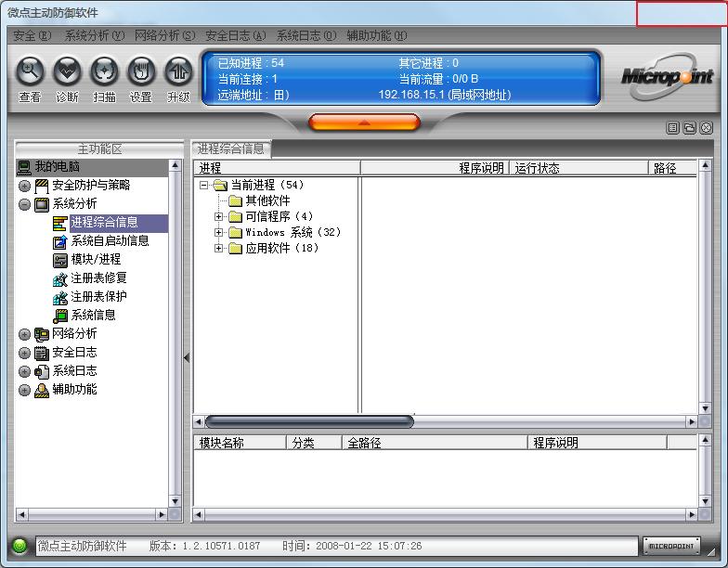Screen dimensions: 728x568
Task: Click the 运行状态 column header
Action: [x=578, y=168]
